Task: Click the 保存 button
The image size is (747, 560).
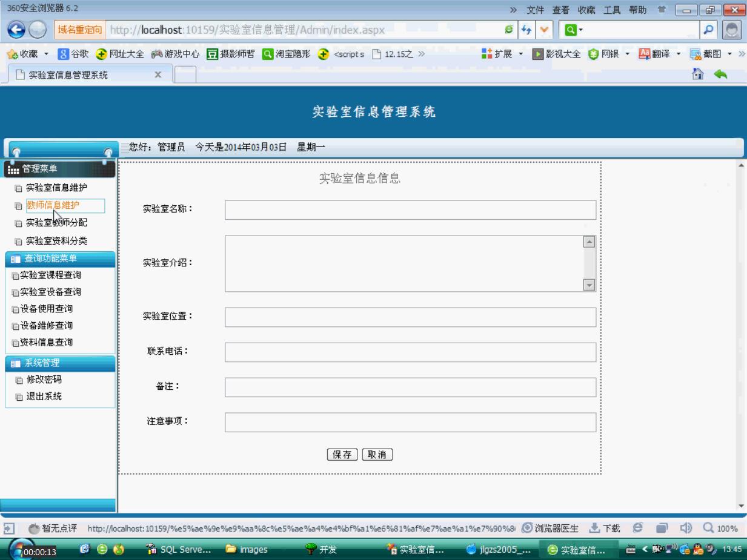Action: coord(342,455)
